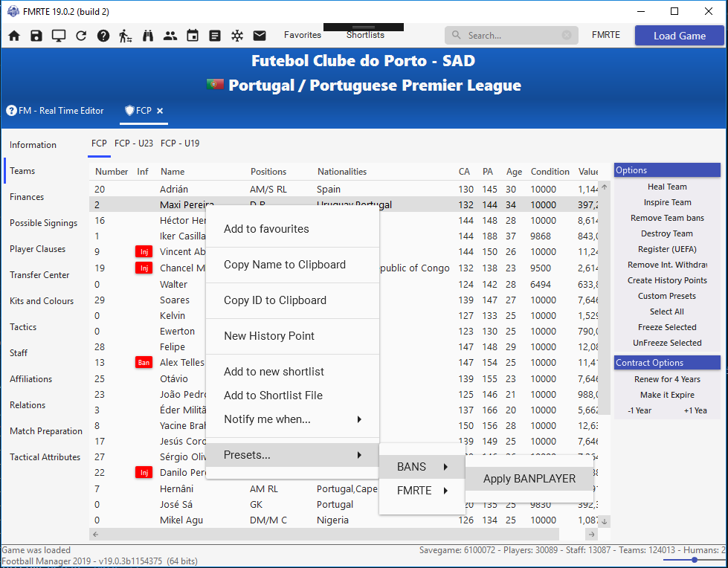Open the Finances sidebar section
The height and width of the screenshot is (568, 728).
[x=27, y=197]
